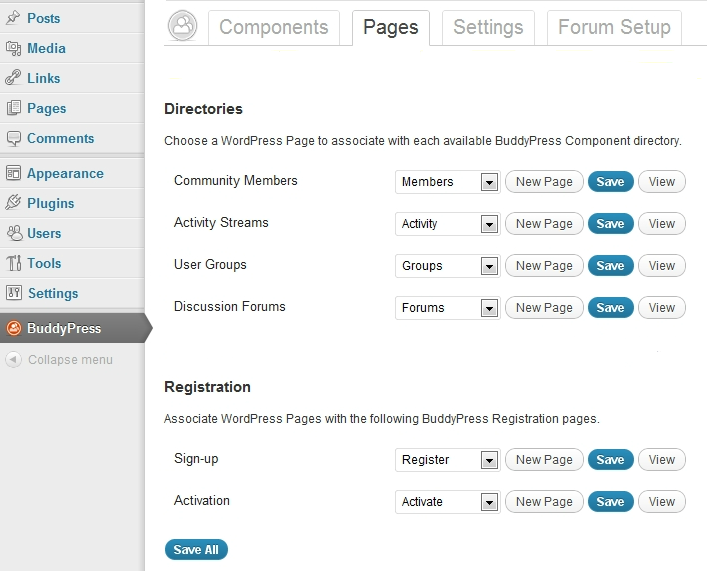The image size is (707, 571).
Task: Open the Sign-up page dropdown
Action: 489,460
